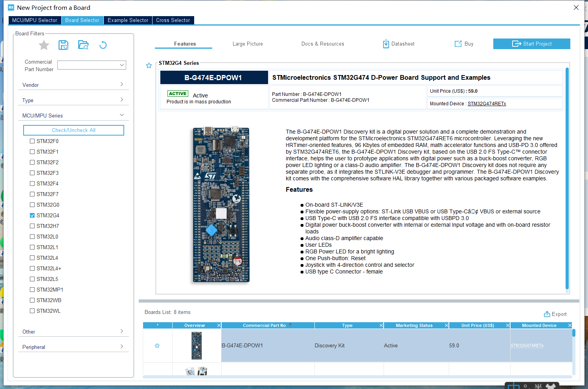Viewport: 588px width, 389px height.
Task: Check the STM32WB checkbox
Action: pos(32,300)
